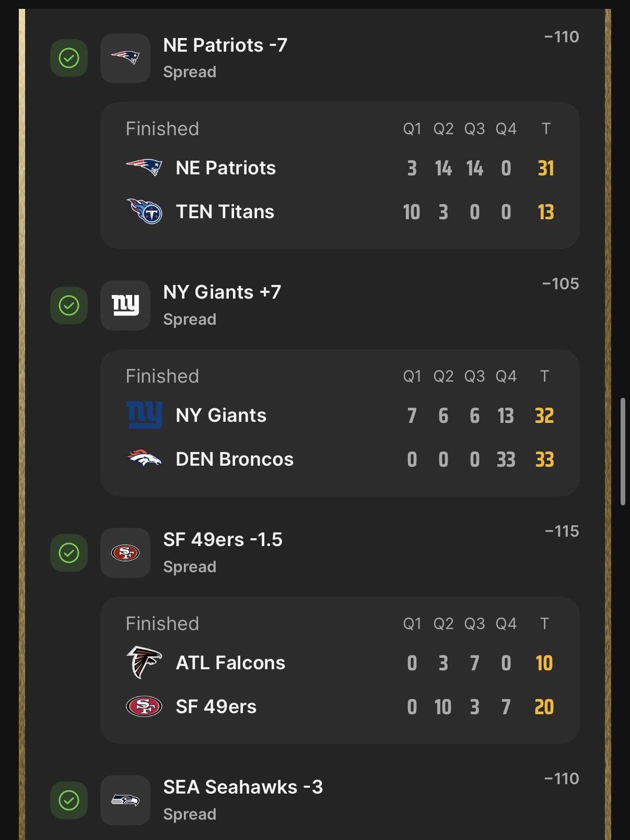Image resolution: width=630 pixels, height=840 pixels.
Task: Click the NE Patriots -7 spread title
Action: click(225, 45)
